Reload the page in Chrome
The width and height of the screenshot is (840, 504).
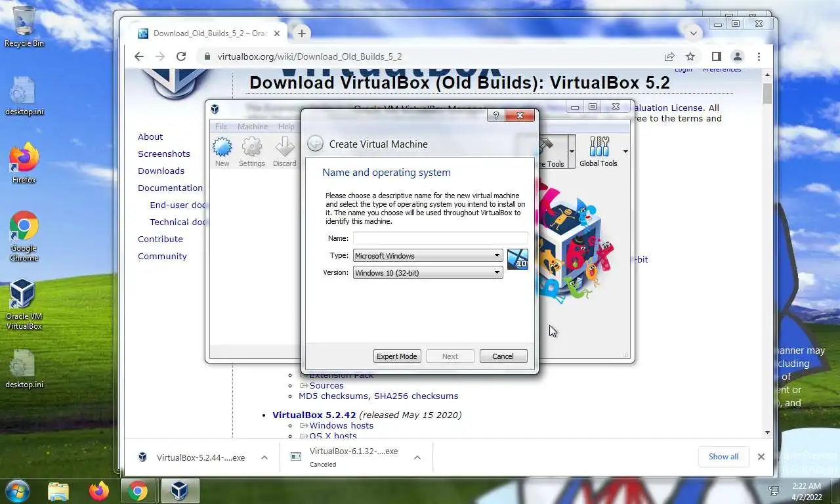[x=181, y=56]
